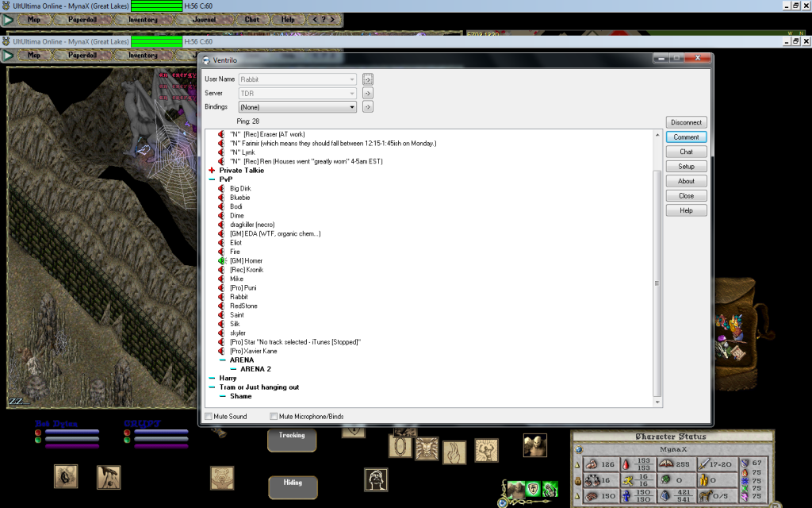Viewport: 812px width, 508px height.
Task: Click the About button
Action: [x=686, y=181]
